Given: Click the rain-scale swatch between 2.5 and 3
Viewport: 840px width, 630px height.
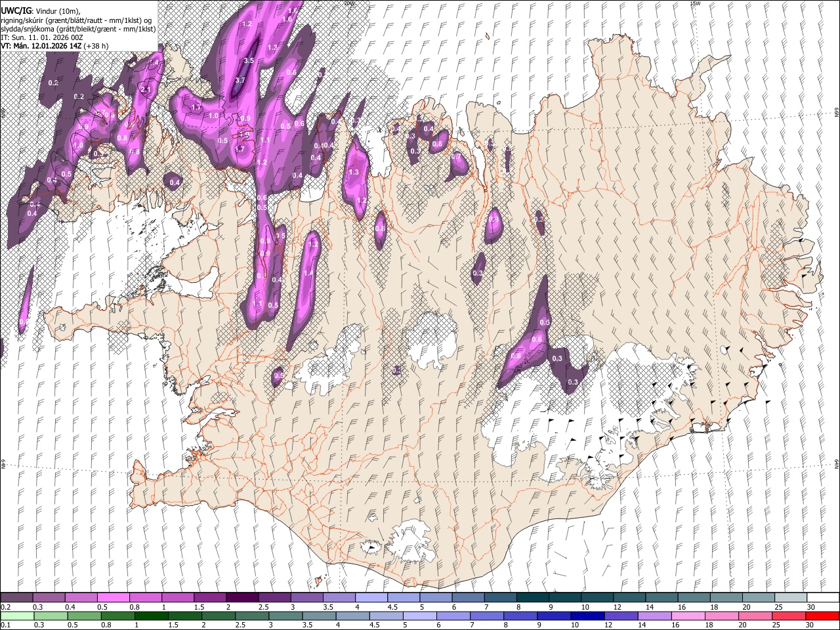Looking at the screenshot, I should click(251, 616).
